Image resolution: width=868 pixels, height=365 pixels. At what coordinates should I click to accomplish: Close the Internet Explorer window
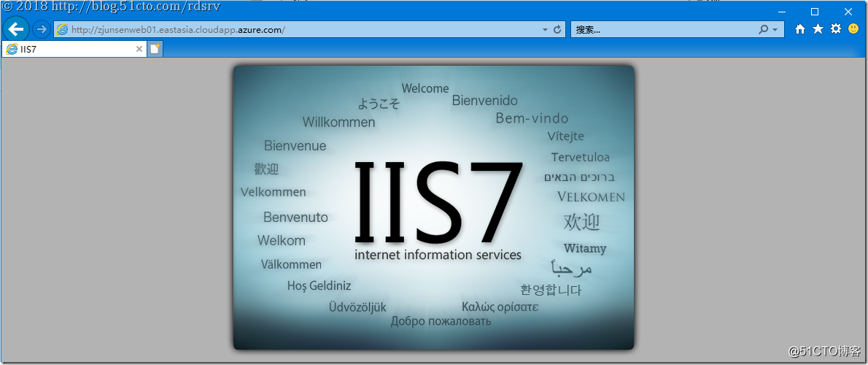pos(848,12)
